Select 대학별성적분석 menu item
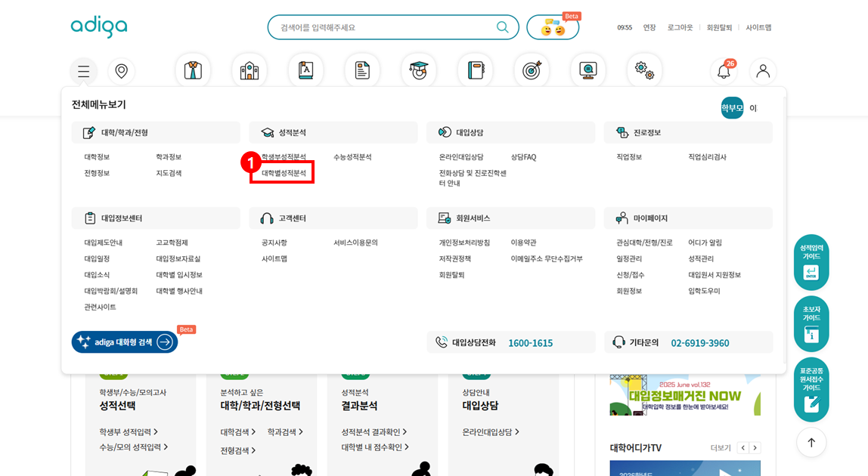Image resolution: width=868 pixels, height=476 pixels. click(284, 173)
